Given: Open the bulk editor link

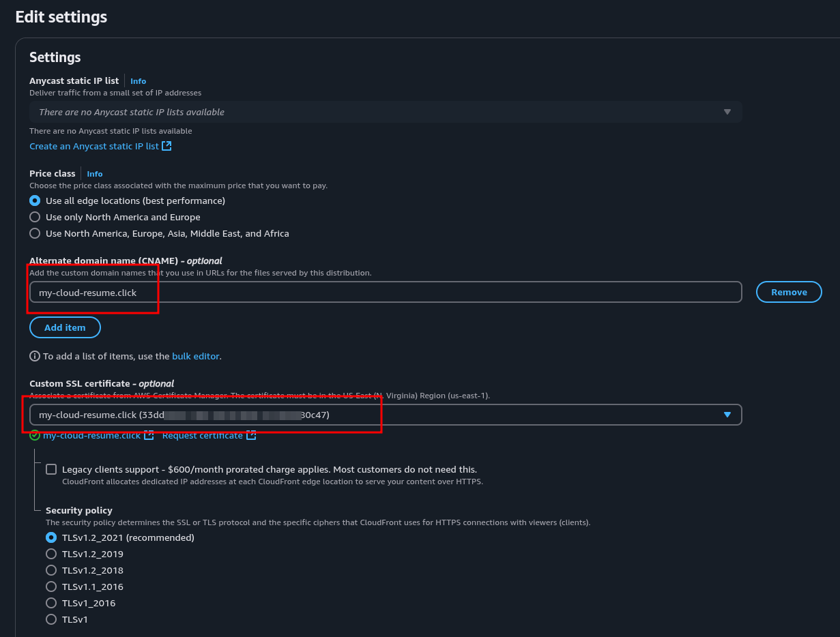Looking at the screenshot, I should (195, 356).
